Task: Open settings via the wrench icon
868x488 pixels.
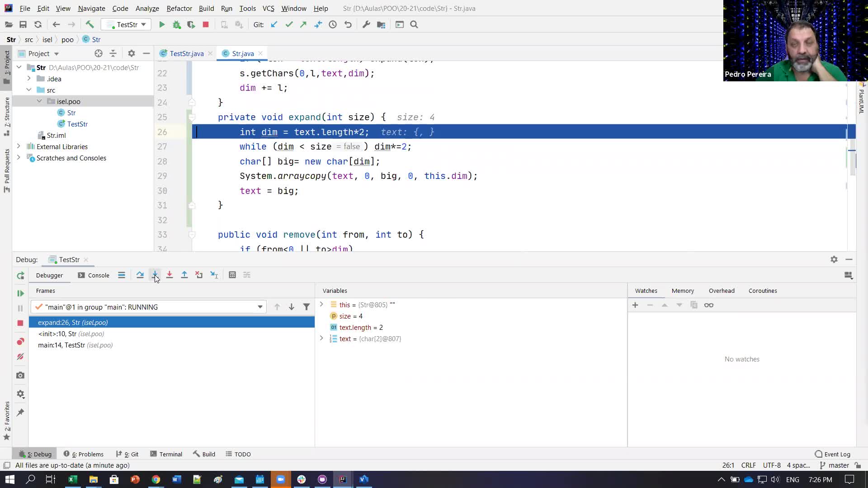Action: coord(366,24)
